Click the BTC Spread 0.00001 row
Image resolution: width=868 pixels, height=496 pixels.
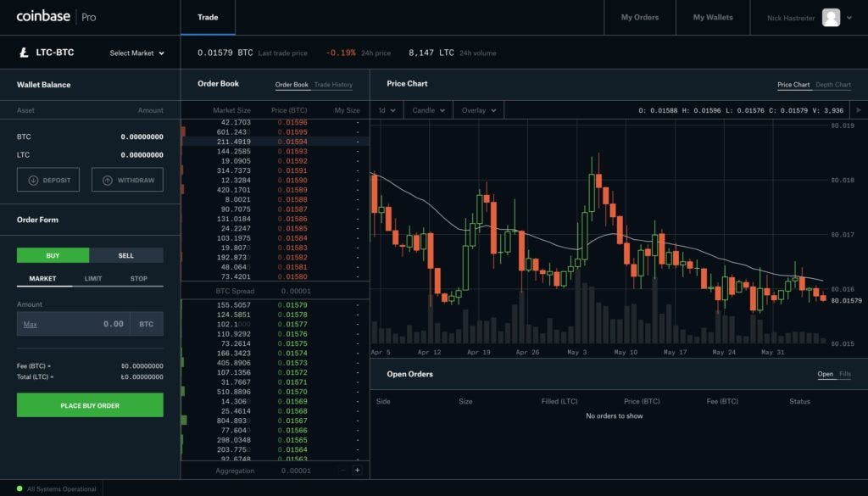275,291
